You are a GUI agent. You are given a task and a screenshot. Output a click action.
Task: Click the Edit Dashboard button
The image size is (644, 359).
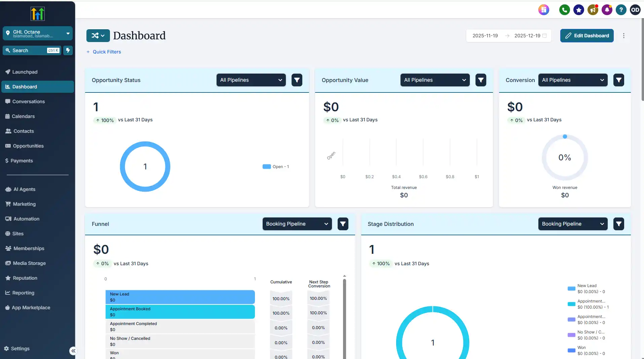pyautogui.click(x=586, y=35)
